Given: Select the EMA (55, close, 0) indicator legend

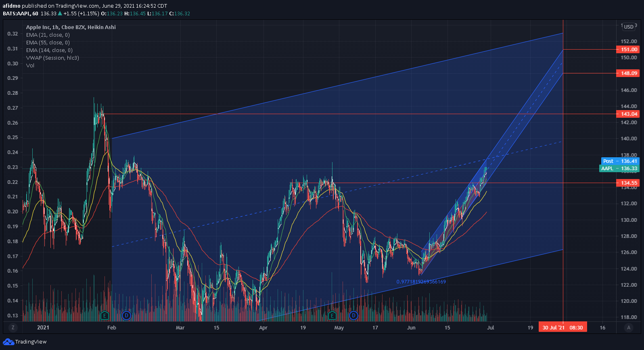Looking at the screenshot, I should point(48,42).
